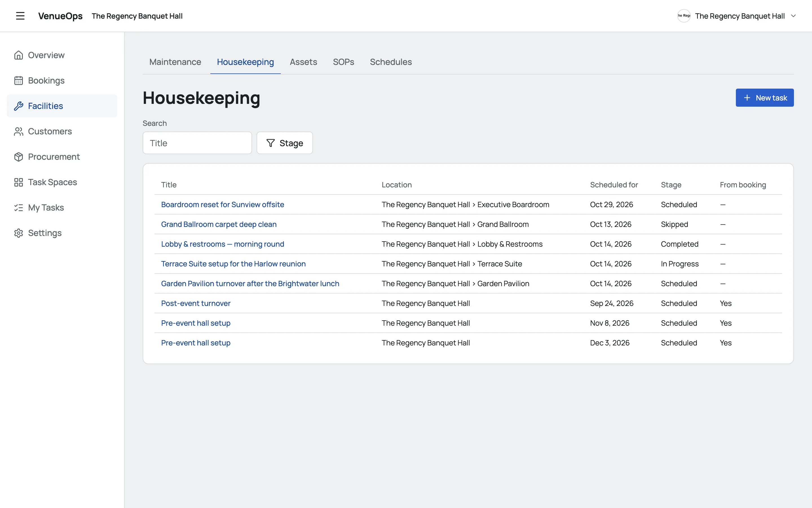The image size is (812, 508).
Task: Open Procurement in the sidebar
Action: (62, 157)
